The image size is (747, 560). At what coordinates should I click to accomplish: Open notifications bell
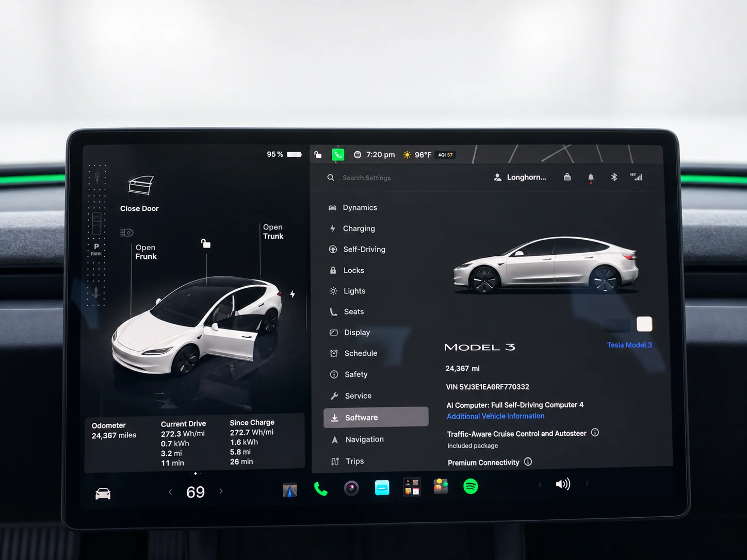[x=591, y=178]
